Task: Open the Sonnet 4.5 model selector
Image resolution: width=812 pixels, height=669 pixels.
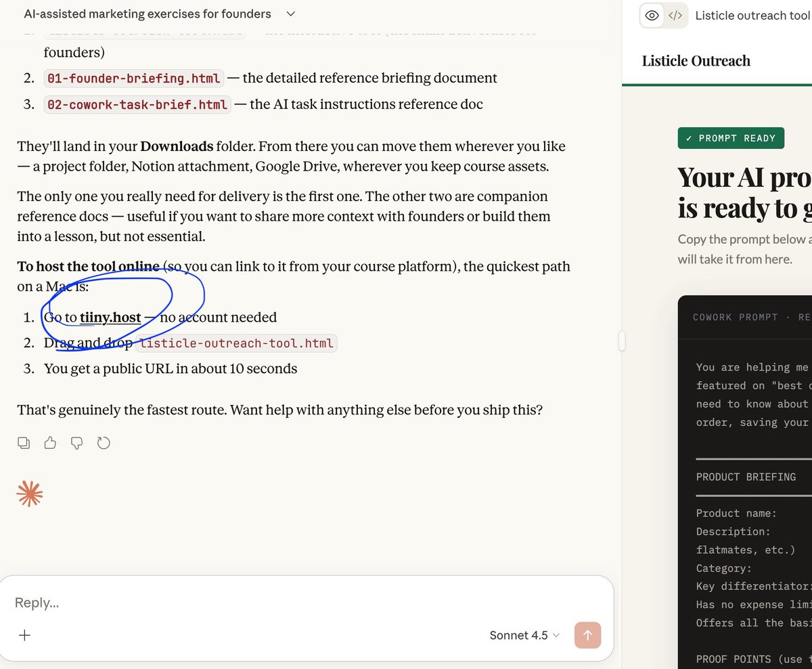Action: [524, 635]
